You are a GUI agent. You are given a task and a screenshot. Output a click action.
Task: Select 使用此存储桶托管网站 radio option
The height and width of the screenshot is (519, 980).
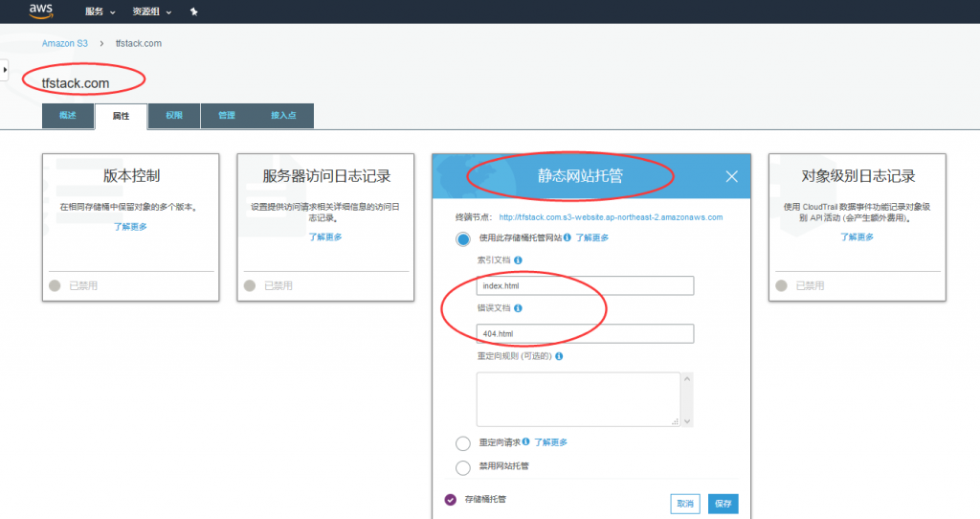click(x=463, y=238)
